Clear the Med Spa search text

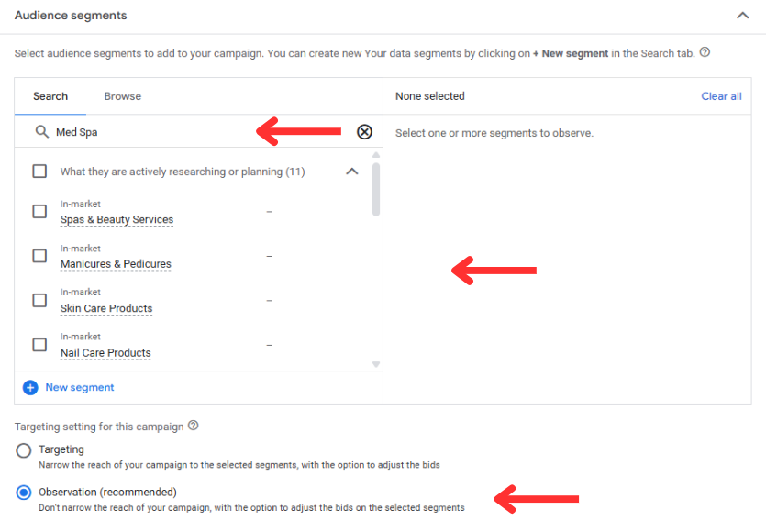pos(364,132)
